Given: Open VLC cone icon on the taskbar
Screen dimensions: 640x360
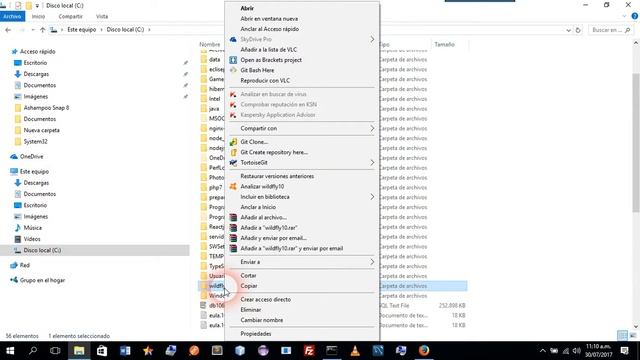Looking at the screenshot, I should [355, 351].
